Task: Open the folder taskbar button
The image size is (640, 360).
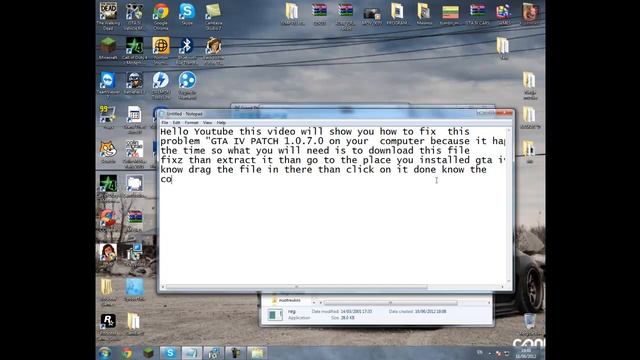Action: pos(257,353)
